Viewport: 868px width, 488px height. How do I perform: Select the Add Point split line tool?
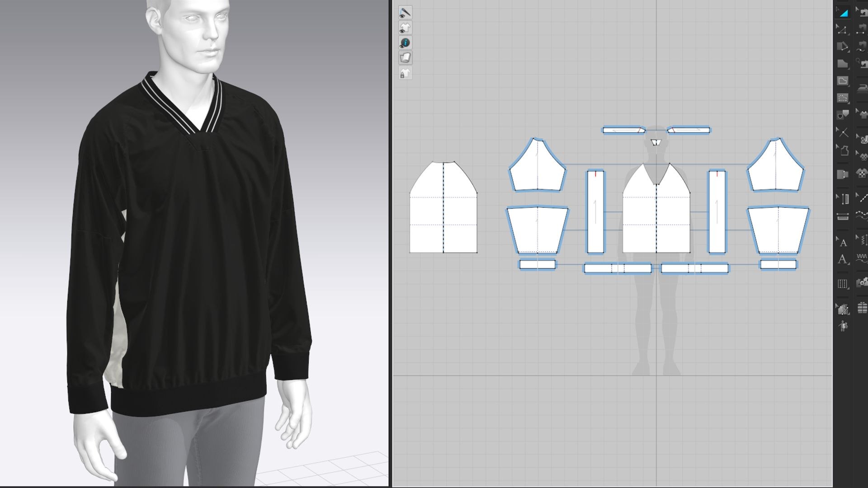coord(843,132)
